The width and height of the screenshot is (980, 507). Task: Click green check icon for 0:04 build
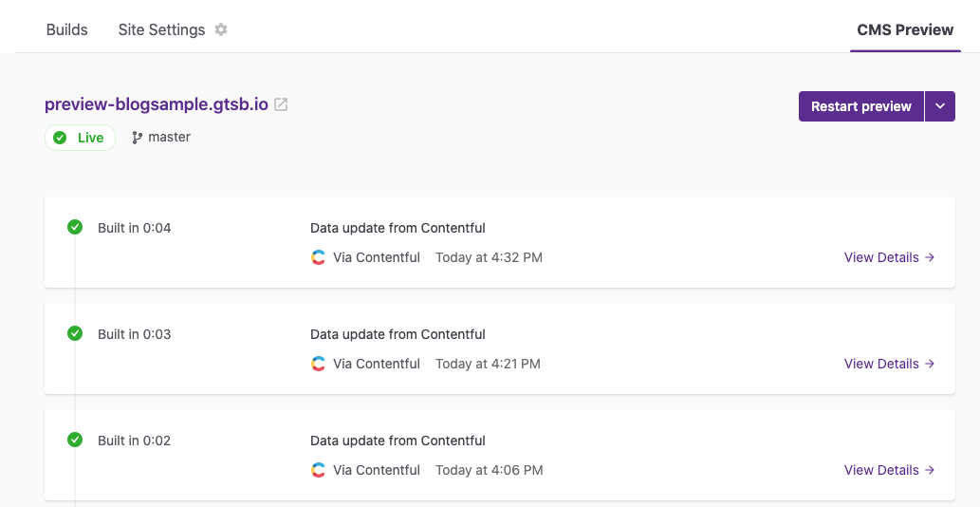pyautogui.click(x=75, y=227)
